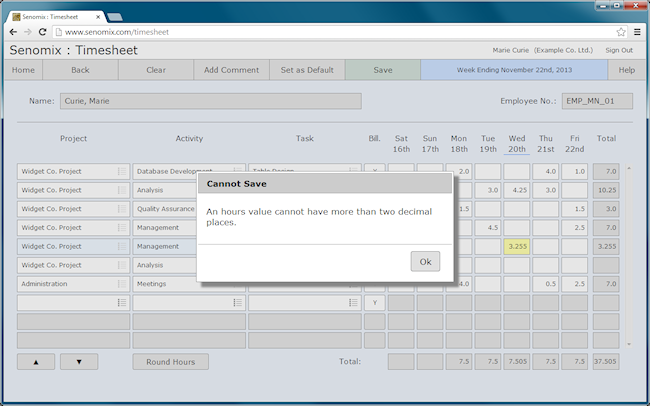Open project list icon in the empty-hours Analysis row

(x=121, y=265)
